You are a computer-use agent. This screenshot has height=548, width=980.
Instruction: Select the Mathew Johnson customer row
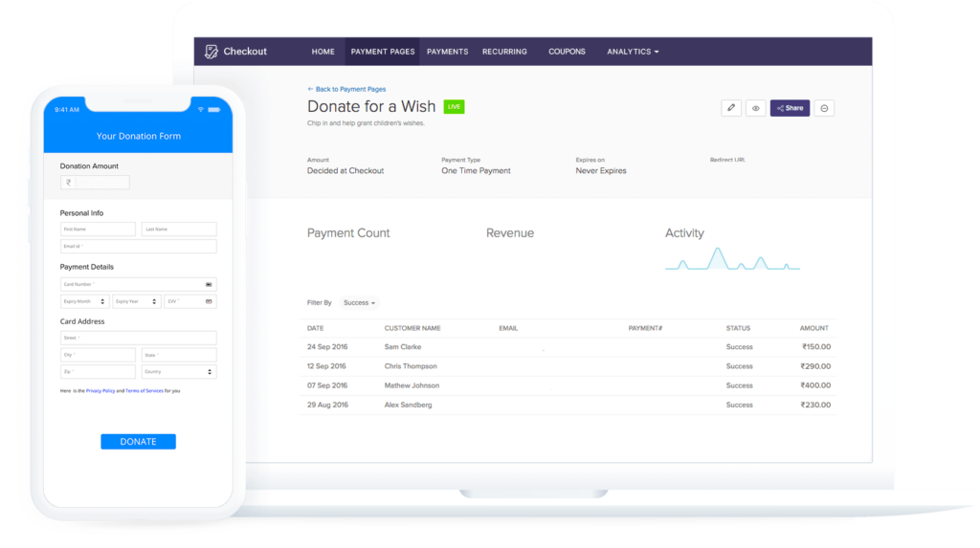tap(568, 385)
